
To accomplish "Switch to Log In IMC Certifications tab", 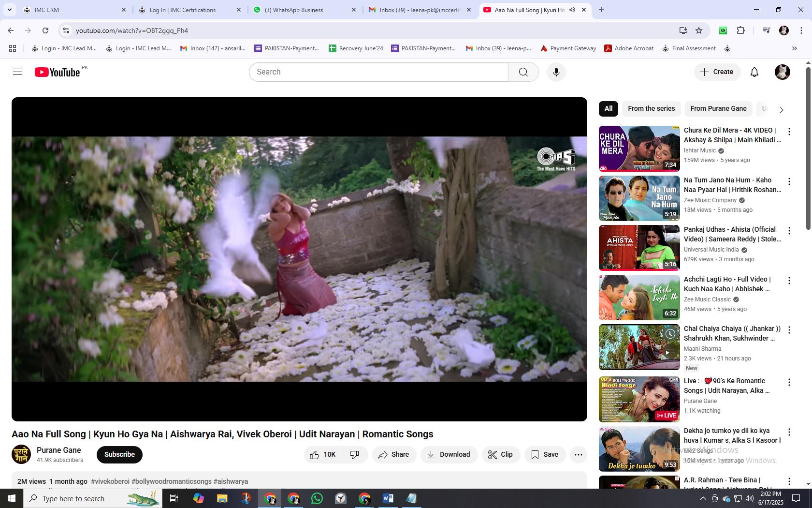I will [189, 10].
